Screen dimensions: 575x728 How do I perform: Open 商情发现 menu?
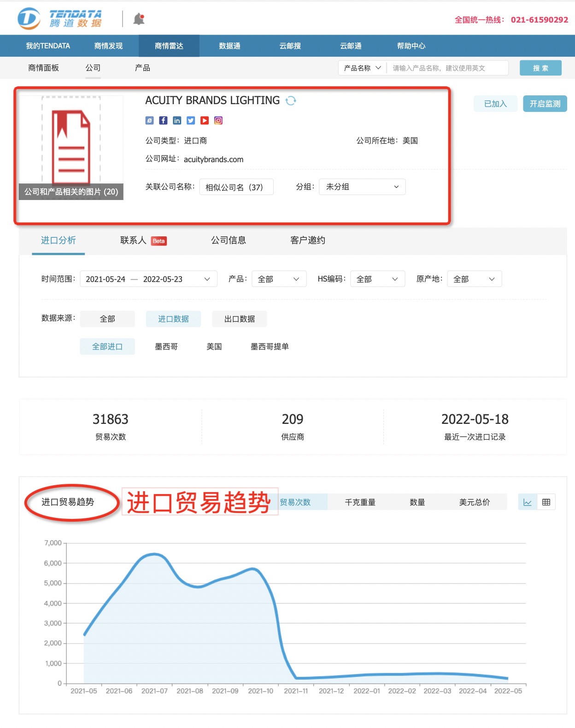(109, 46)
